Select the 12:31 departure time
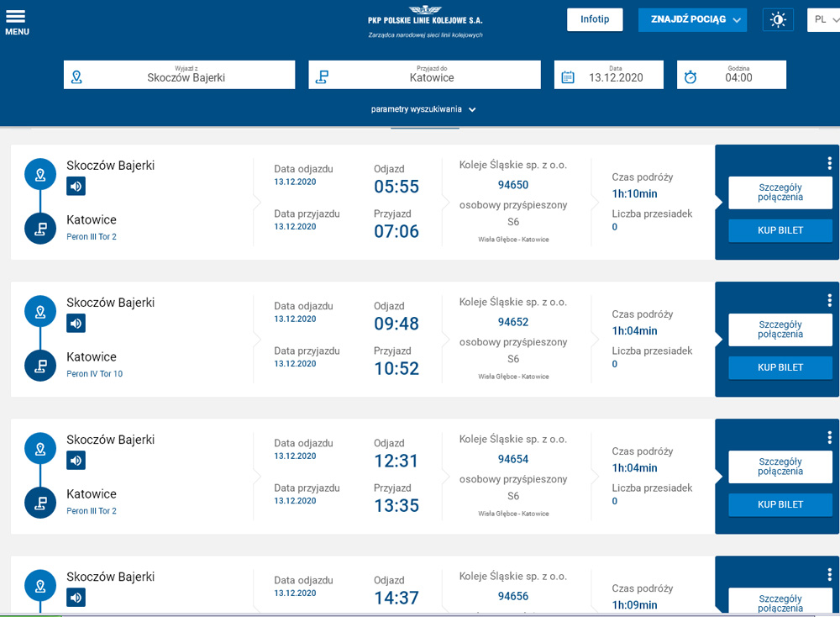 tap(396, 461)
